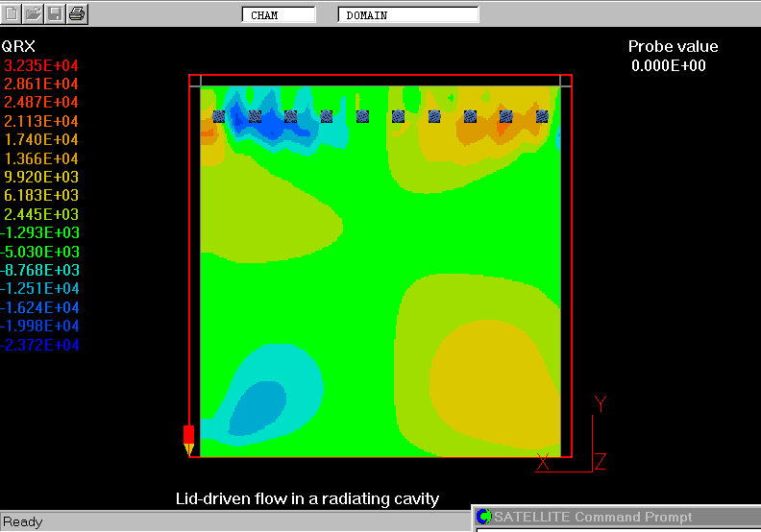Screen dimensions: 761x532
Task: Click the New file toolbar icon
Action: click(x=11, y=13)
